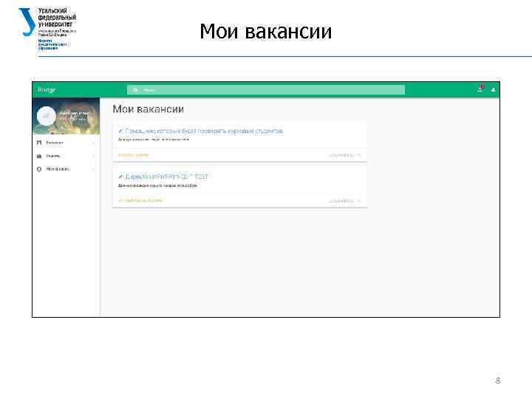Open the Резюме sidebar menu item
Image resolution: width=532 pixels, height=399 pixels.
coord(66,156)
